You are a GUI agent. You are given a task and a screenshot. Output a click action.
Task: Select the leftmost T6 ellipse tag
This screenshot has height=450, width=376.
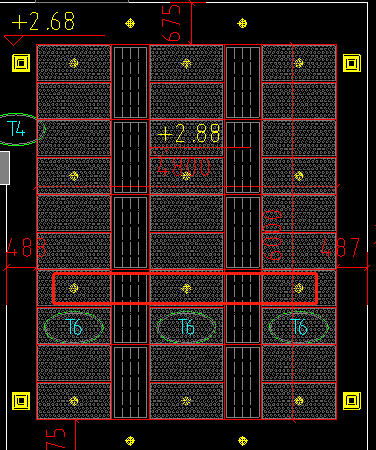[x=74, y=327]
